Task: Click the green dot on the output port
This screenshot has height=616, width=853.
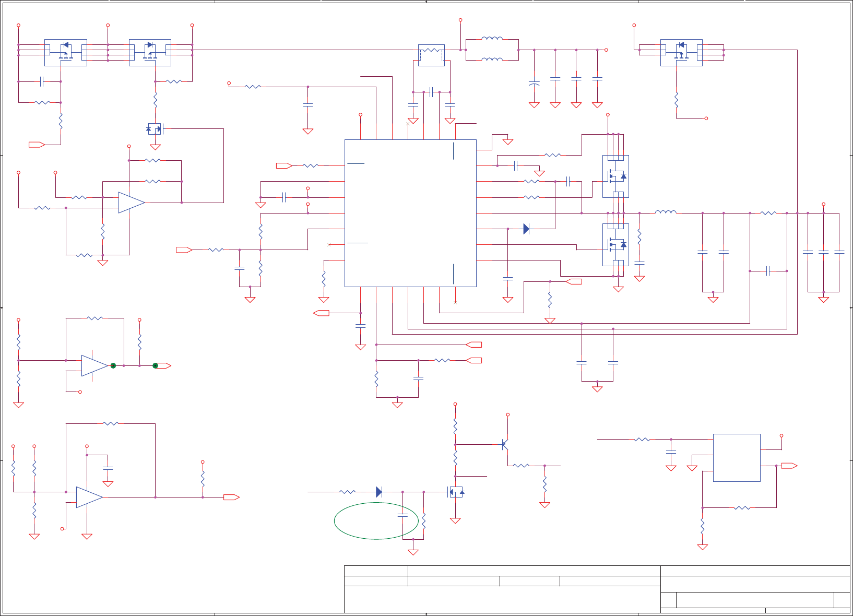Action: tap(155, 365)
